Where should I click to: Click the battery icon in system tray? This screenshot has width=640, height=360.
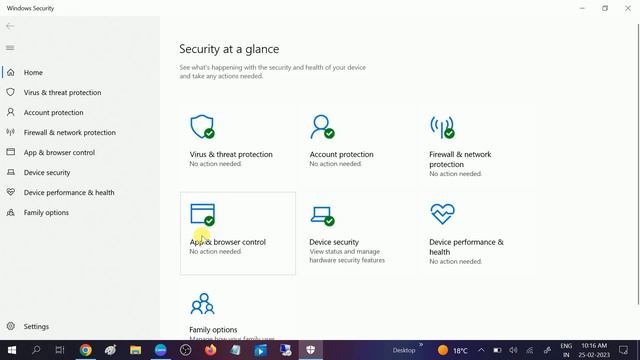click(x=497, y=350)
